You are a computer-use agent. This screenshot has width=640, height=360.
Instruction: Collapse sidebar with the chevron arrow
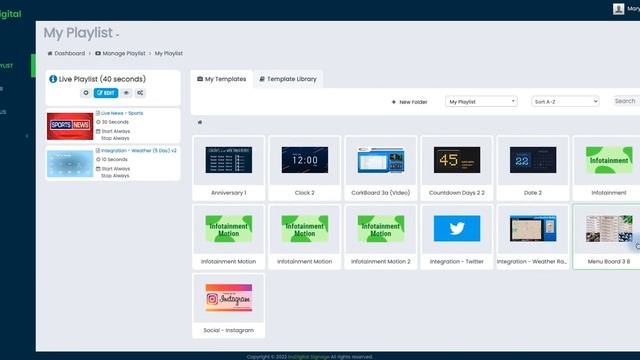[27, 136]
